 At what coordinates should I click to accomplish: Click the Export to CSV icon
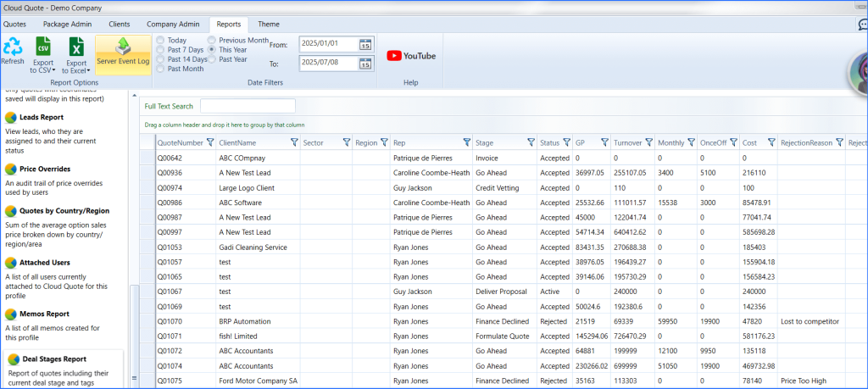[42, 47]
